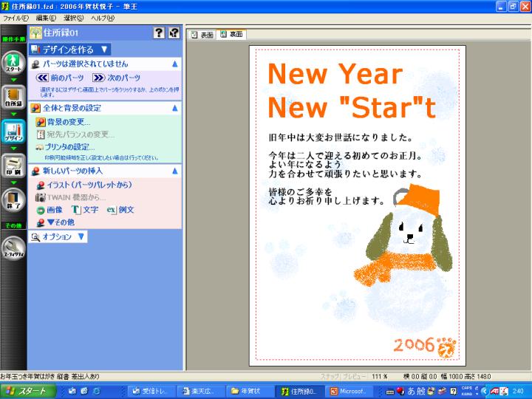The width and height of the screenshot is (532, 399).
Task: Insert a 文字 text part
Action: [x=85, y=210]
